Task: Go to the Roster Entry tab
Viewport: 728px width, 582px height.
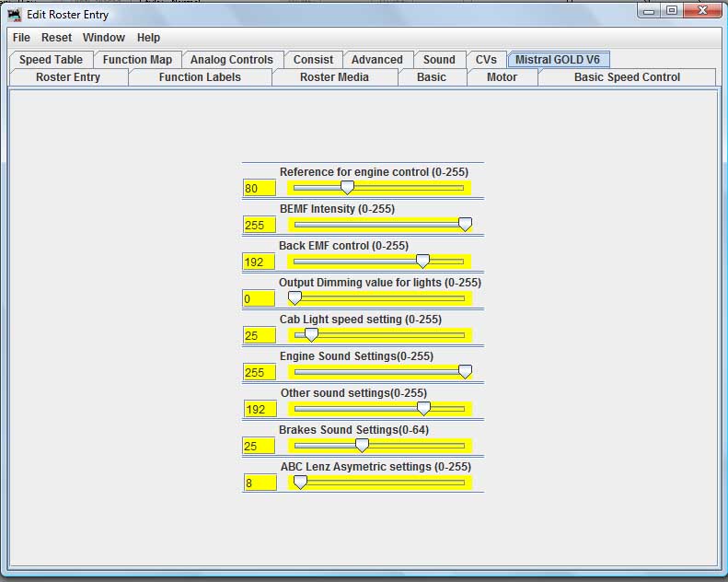Action: [68, 77]
